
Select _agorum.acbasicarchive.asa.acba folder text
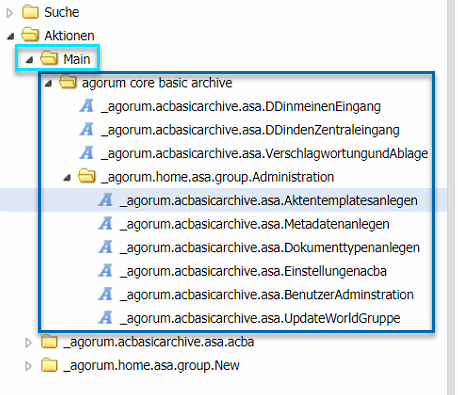point(159,342)
